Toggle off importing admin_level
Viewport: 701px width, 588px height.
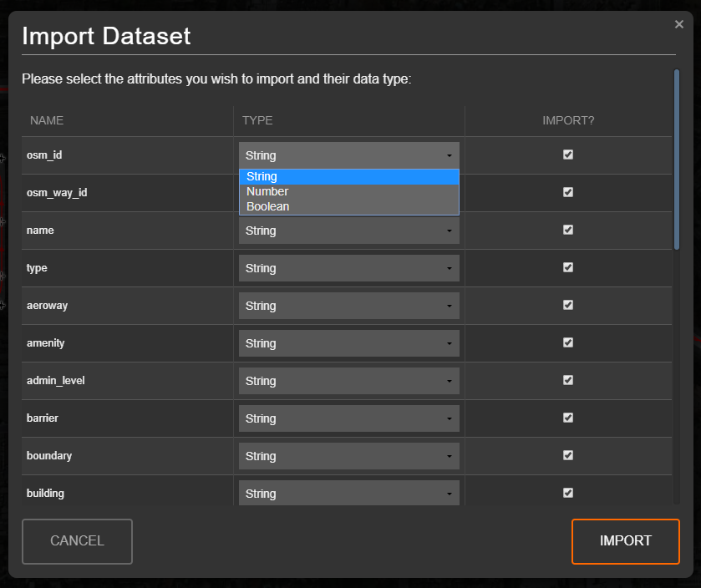[567, 380]
